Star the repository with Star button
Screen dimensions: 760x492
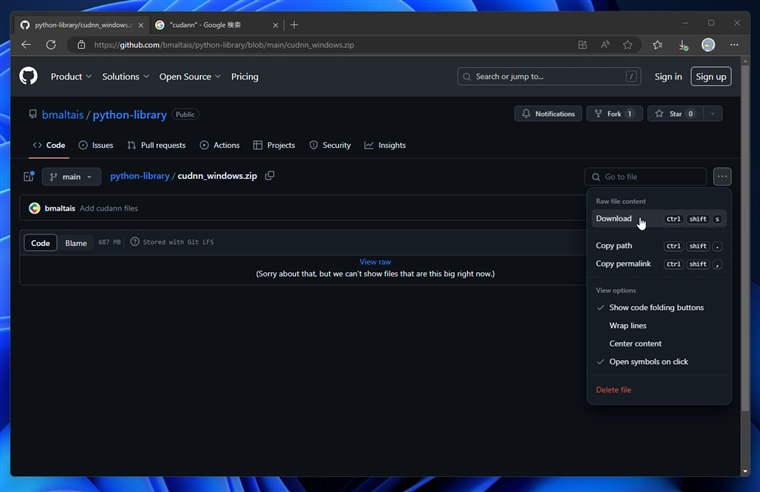click(675, 114)
